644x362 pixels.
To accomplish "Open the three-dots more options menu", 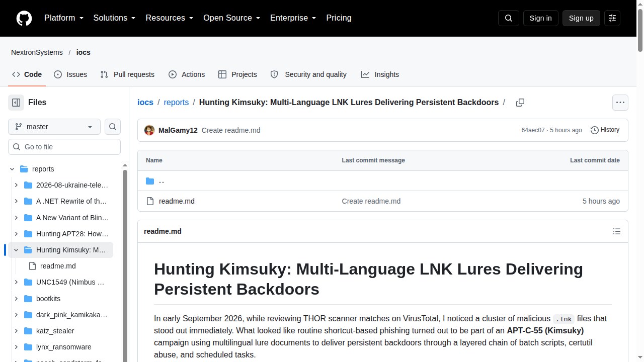I will click(620, 103).
